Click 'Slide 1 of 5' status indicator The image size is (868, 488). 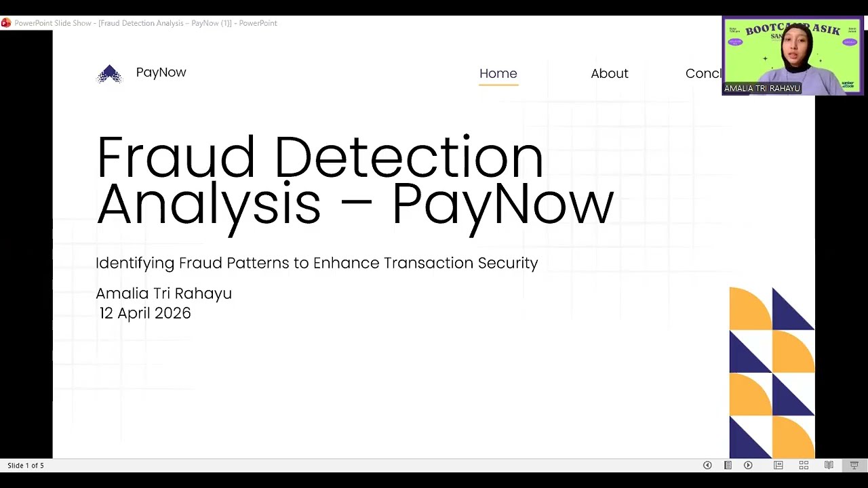click(26, 466)
